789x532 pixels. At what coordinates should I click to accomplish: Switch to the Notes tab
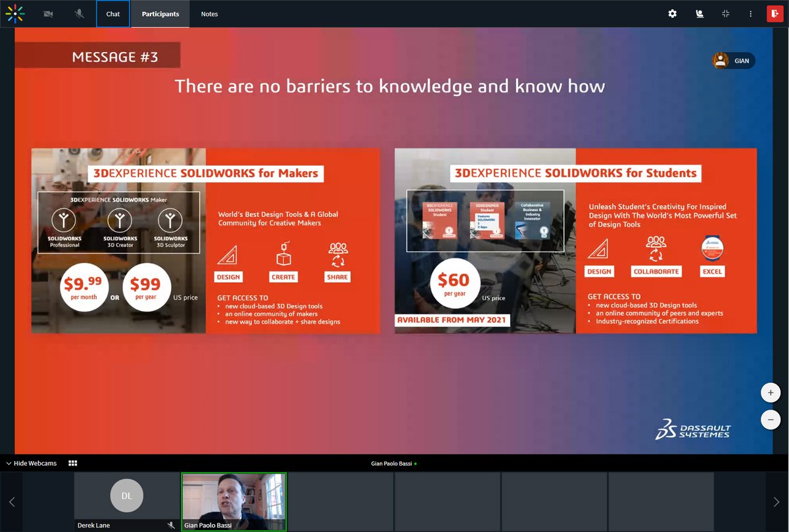[210, 14]
